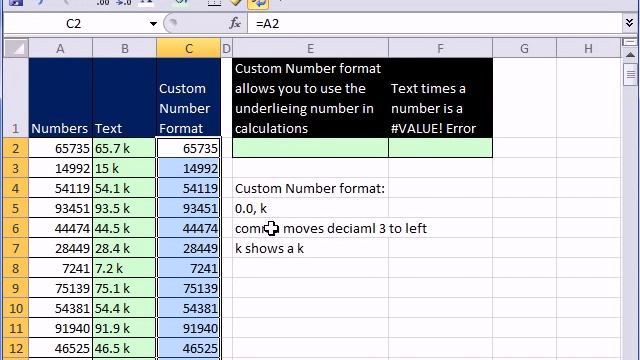Viewport: 640px width, 360px height.
Task: Select column B header
Action: pyautogui.click(x=124, y=49)
